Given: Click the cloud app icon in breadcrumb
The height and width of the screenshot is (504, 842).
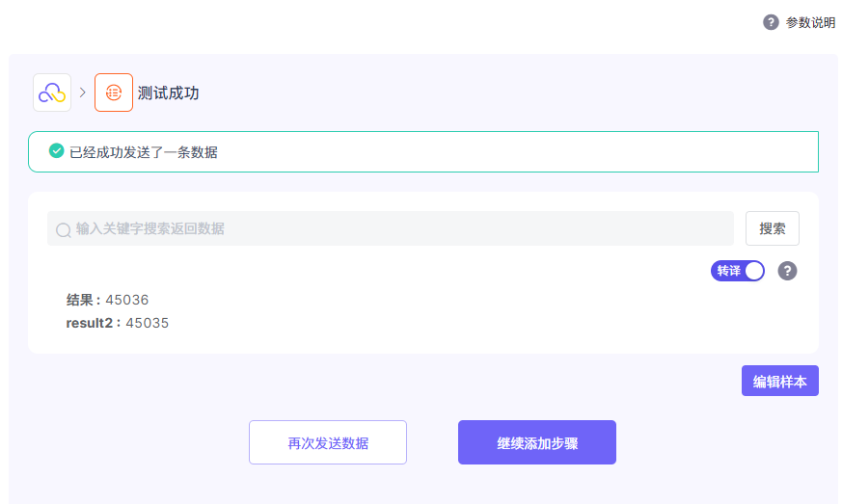Looking at the screenshot, I should 52,93.
